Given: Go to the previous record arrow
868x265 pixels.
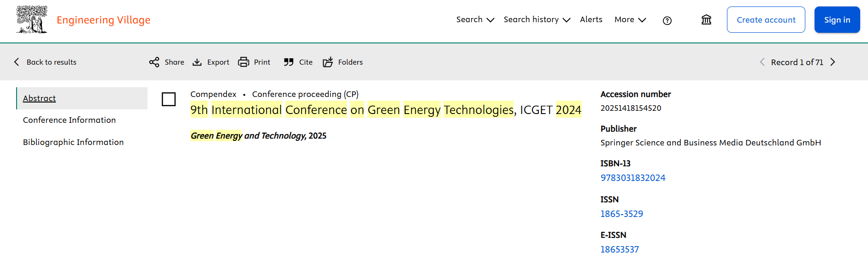Looking at the screenshot, I should [x=762, y=62].
